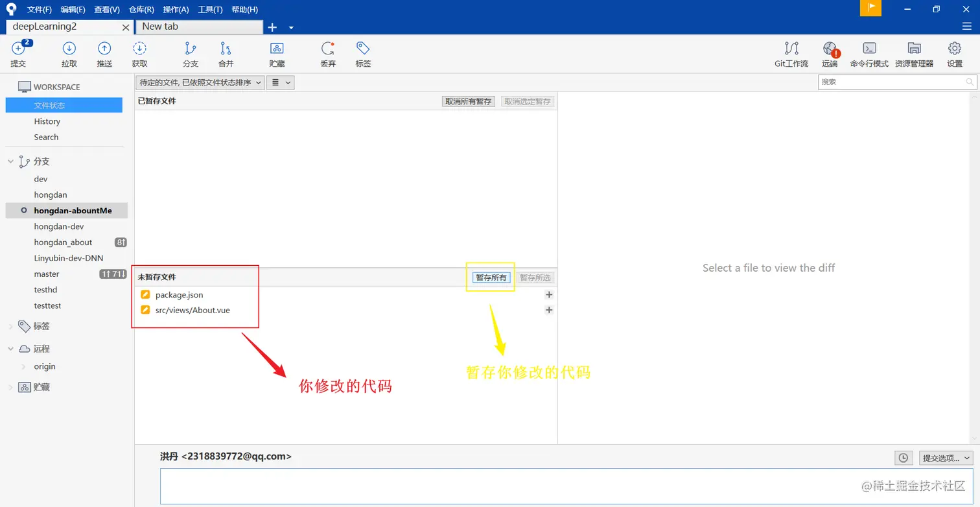Viewport: 980px width, 507px height.
Task: Select Search in the workspace sidebar
Action: (46, 137)
